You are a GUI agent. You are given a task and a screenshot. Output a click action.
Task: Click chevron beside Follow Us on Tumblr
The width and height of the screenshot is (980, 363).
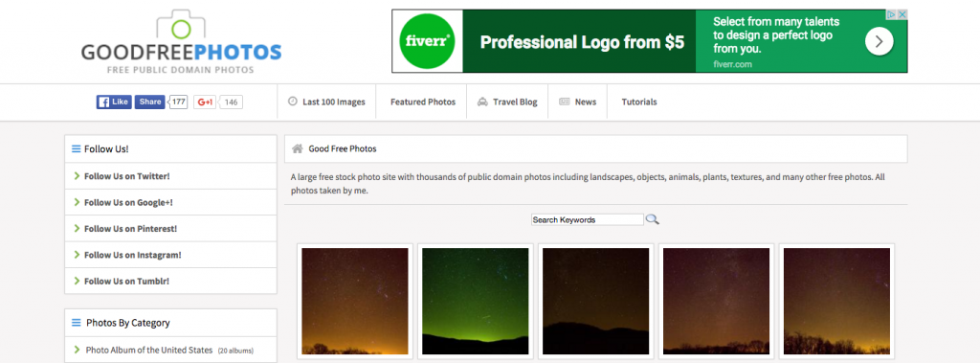pyautogui.click(x=77, y=281)
